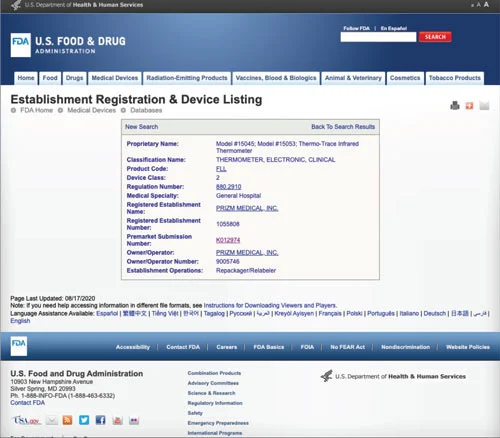Open FDA Facebook page icon

[100, 420]
